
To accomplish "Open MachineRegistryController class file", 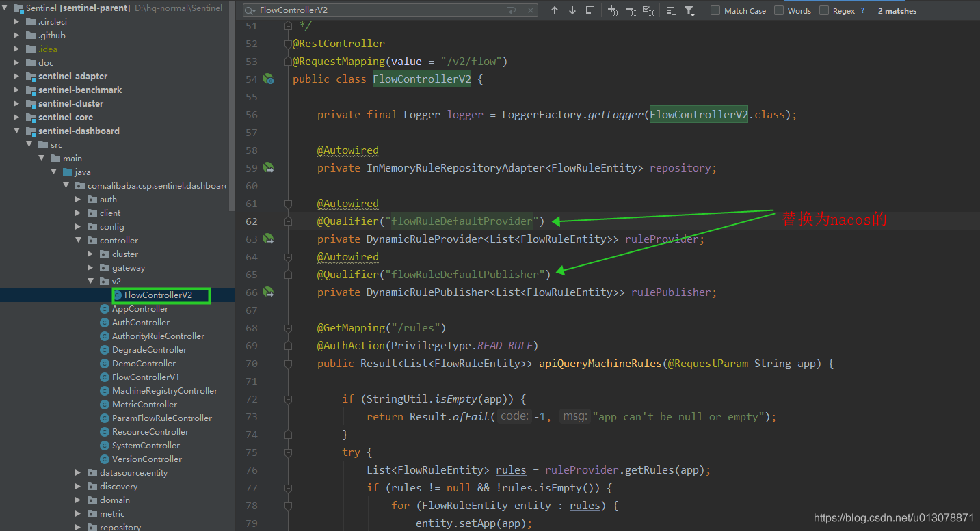I will tap(165, 391).
